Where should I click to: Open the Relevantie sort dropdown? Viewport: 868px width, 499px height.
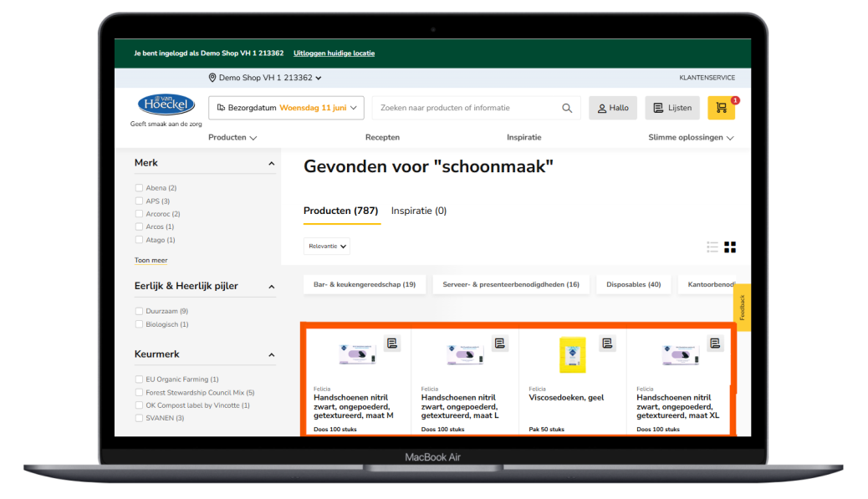(x=327, y=246)
